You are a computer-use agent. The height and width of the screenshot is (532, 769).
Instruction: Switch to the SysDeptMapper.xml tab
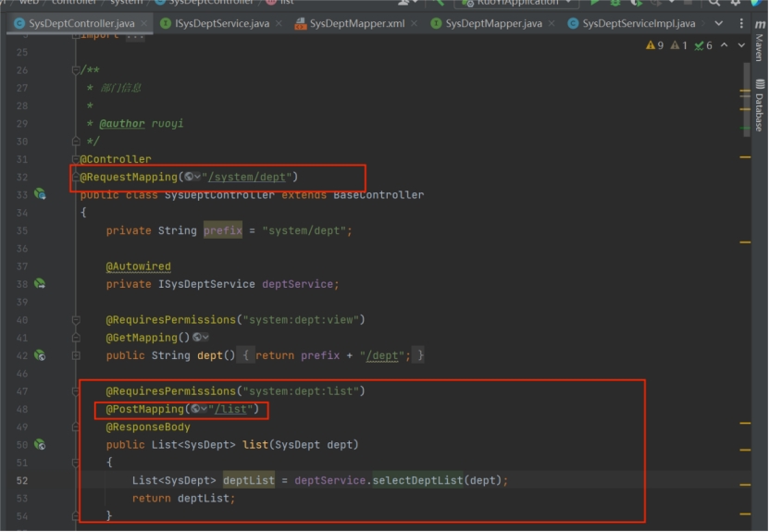click(356, 23)
